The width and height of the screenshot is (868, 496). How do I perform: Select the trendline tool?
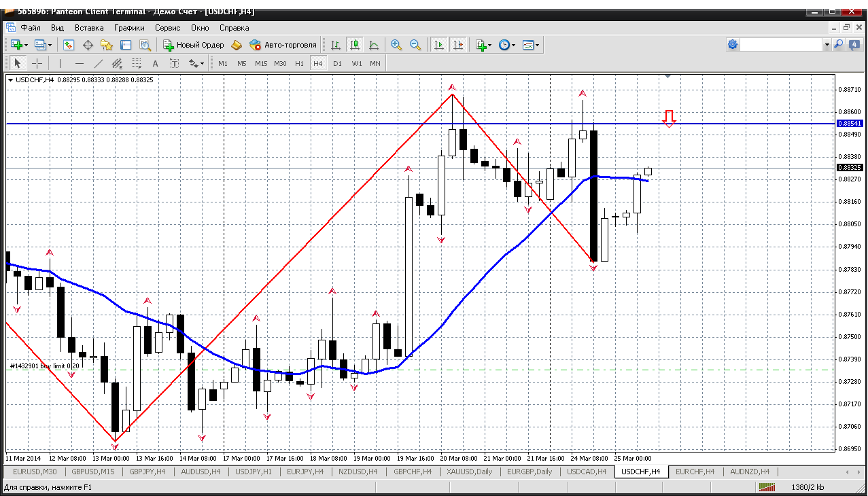(x=98, y=63)
